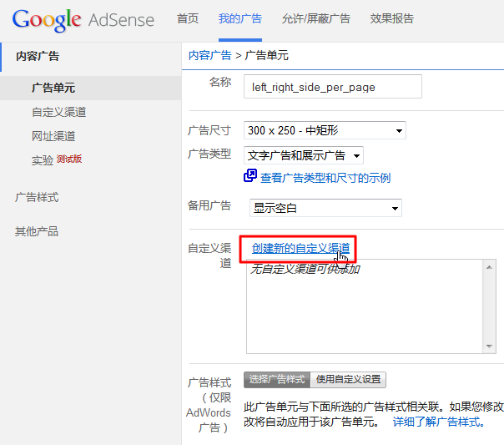This screenshot has width=504, height=445.
Task: Open 其他产品 in the sidebar
Action: coord(37,231)
